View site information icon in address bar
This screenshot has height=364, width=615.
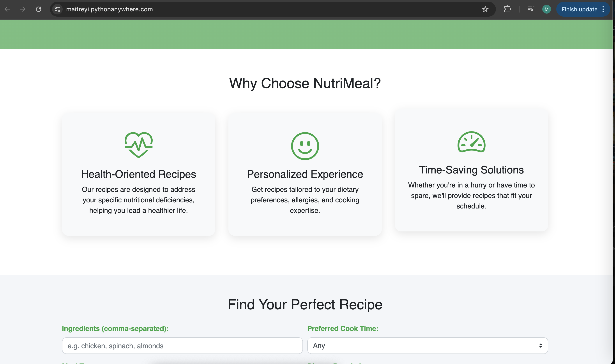pos(57,9)
